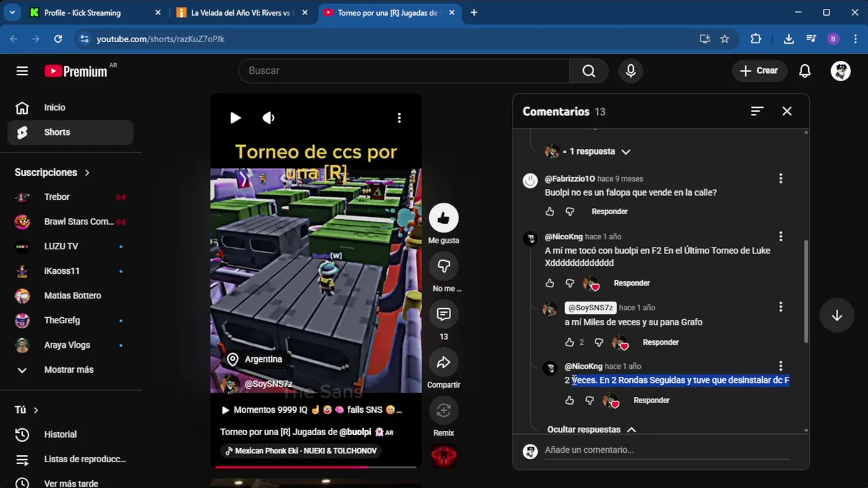Like NicoKng's 'A mí me tocó' comment
868x488 pixels.
pyautogui.click(x=550, y=283)
